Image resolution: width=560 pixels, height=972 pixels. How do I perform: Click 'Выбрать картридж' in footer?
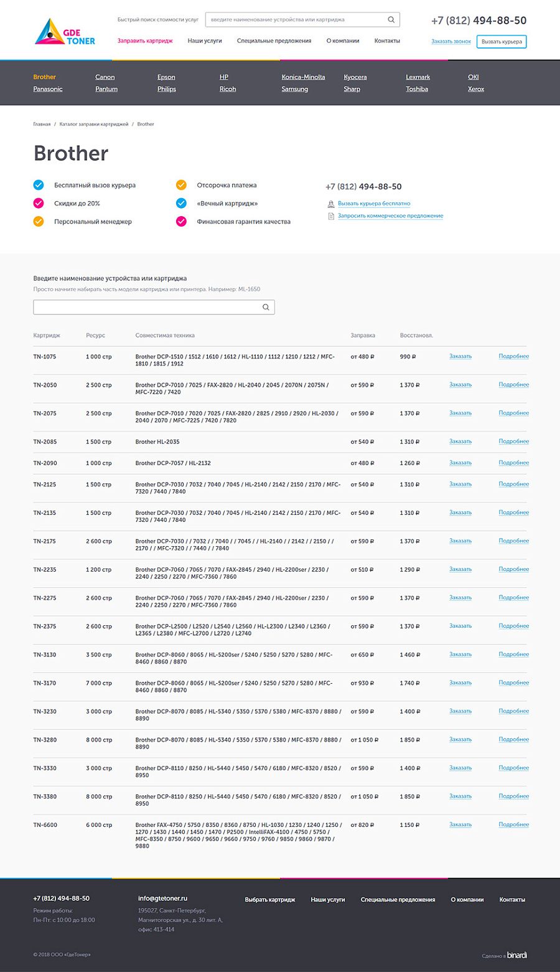point(270,900)
